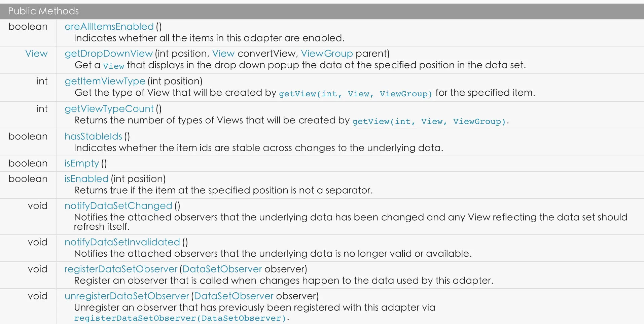Open the hasStableIds method link
Image resolution: width=644 pixels, height=324 pixels.
(x=93, y=136)
